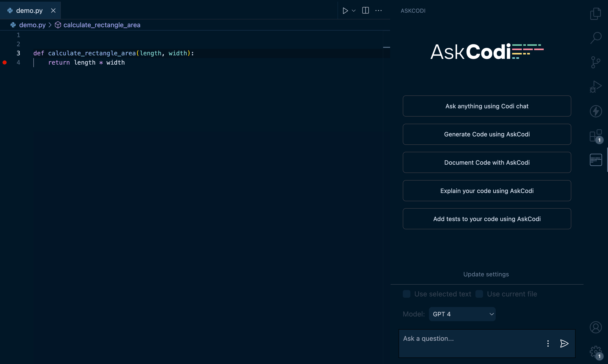Screen dimensions: 608x364
Task: Close the demo.py tab
Action: point(53,11)
